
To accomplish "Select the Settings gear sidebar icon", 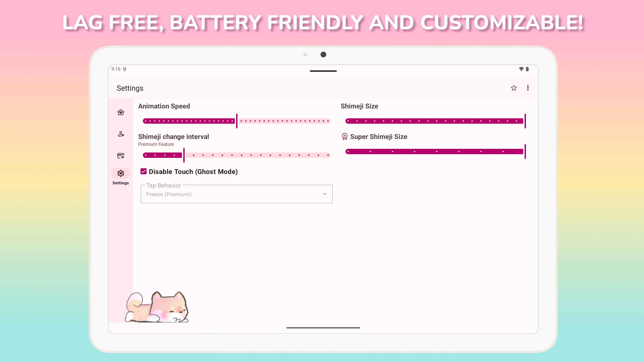I will pyautogui.click(x=121, y=173).
